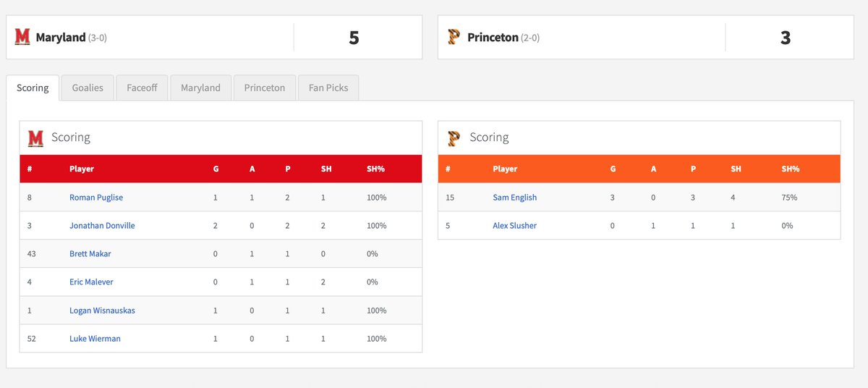Viewport: 868px width, 388px height.
Task: Click Player column header in Maryland table
Action: tap(82, 169)
